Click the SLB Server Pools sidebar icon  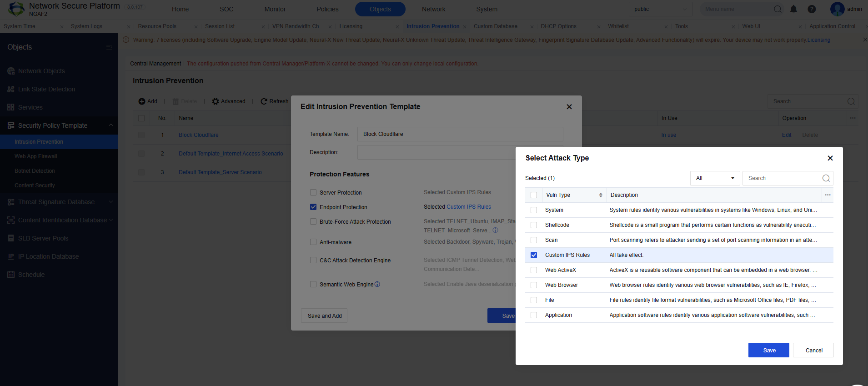11,238
